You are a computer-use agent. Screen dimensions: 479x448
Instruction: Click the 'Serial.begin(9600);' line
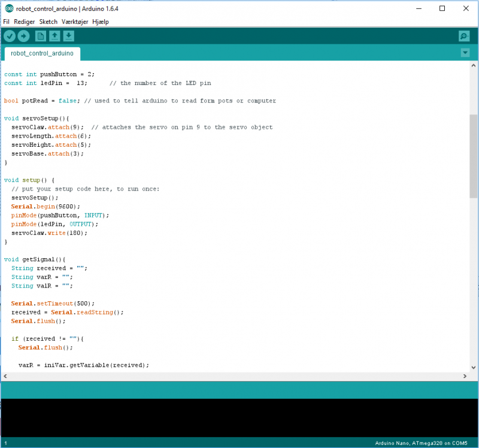click(46, 207)
